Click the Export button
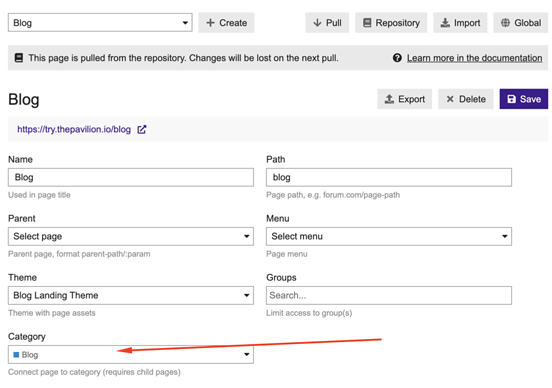 coord(404,99)
